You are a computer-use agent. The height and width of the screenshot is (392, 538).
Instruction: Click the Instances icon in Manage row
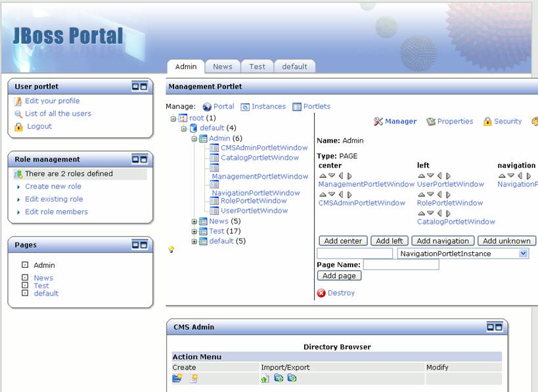tap(245, 107)
